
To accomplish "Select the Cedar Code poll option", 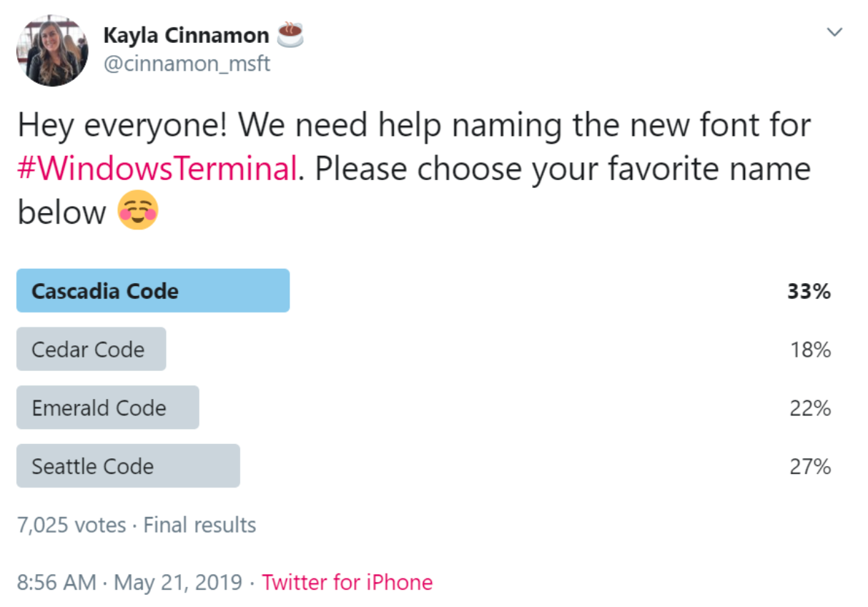I will pos(92,349).
